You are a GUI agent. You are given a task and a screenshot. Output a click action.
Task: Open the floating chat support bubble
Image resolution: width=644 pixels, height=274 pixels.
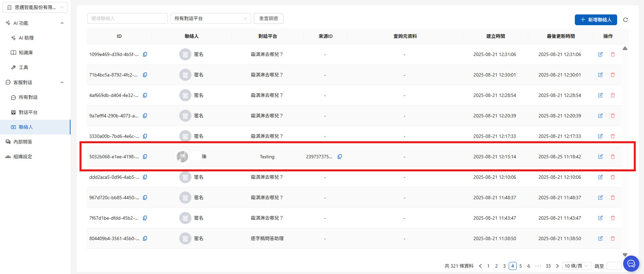click(631, 264)
